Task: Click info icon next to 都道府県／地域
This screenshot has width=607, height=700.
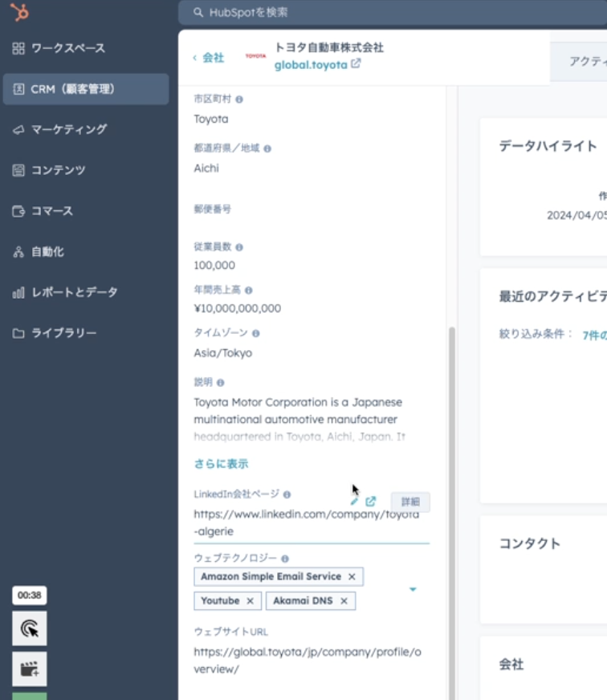Action: [x=267, y=149]
